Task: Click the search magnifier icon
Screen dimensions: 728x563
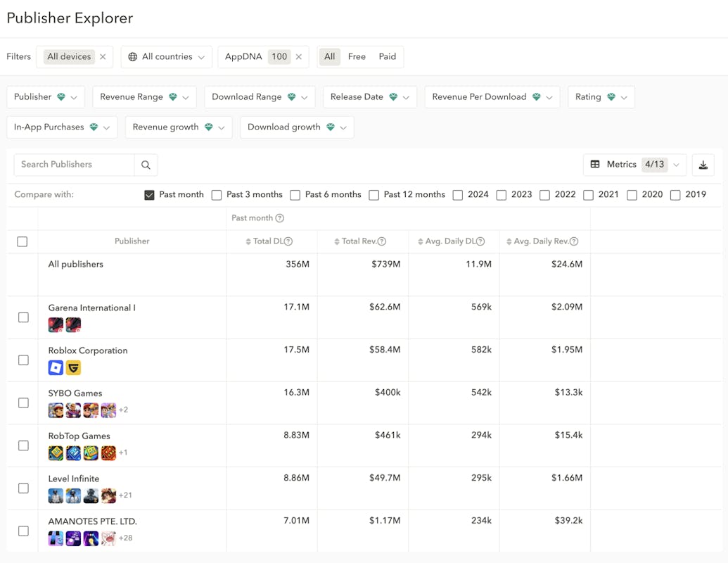Action: (146, 165)
